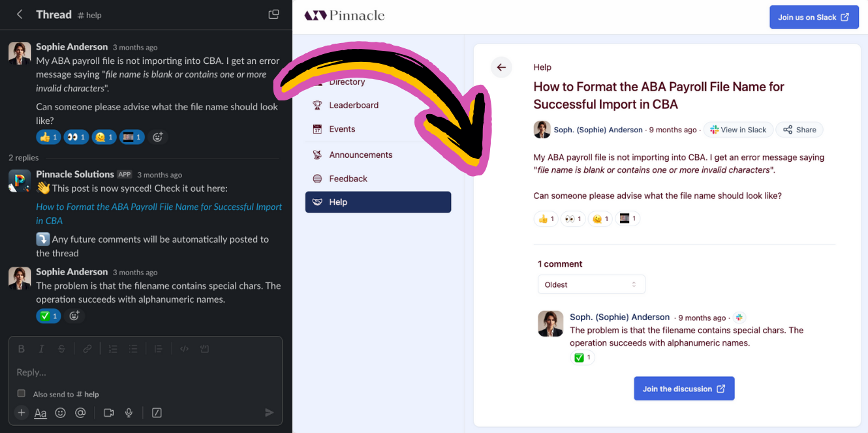Check Also send to #help
Viewport: 868px width, 433px height.
point(22,393)
